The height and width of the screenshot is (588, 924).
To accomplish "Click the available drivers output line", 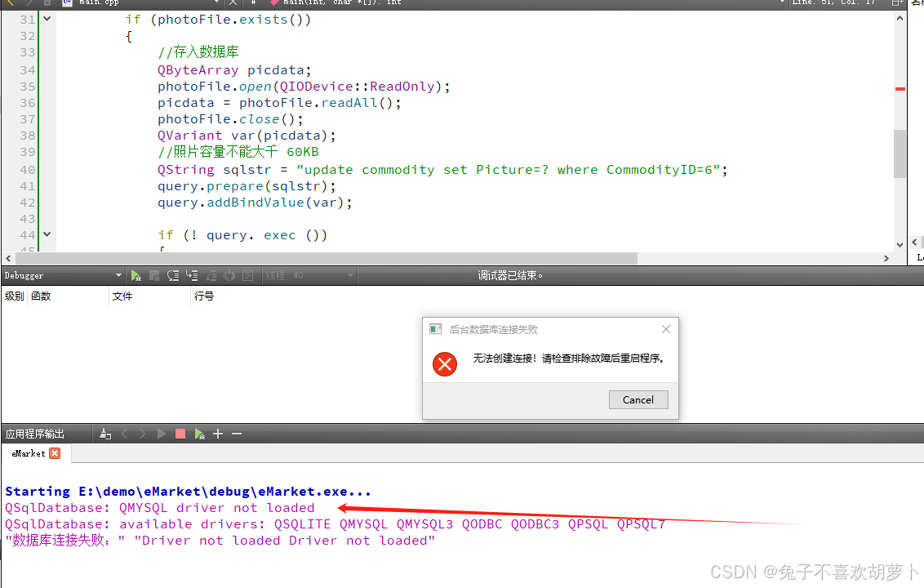I will (x=335, y=524).
